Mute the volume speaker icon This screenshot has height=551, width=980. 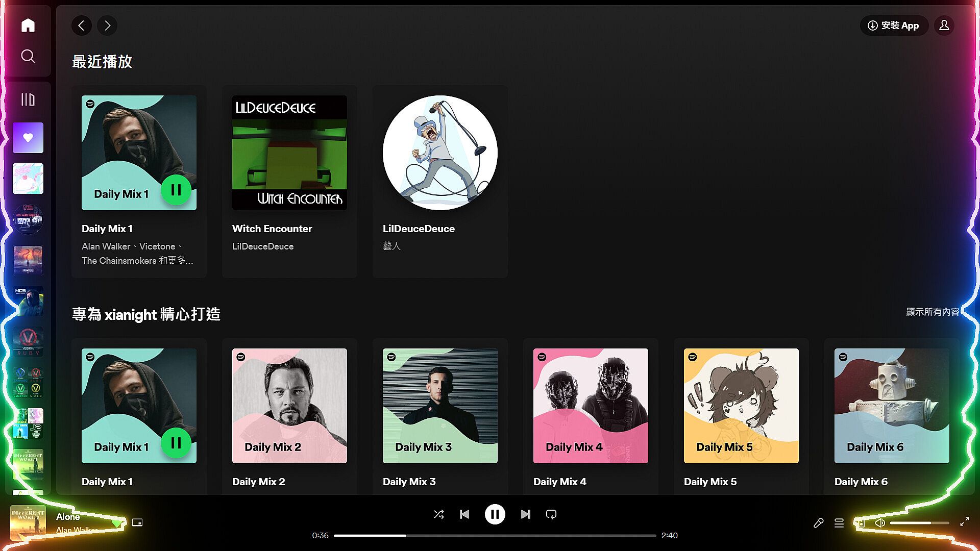tap(880, 523)
